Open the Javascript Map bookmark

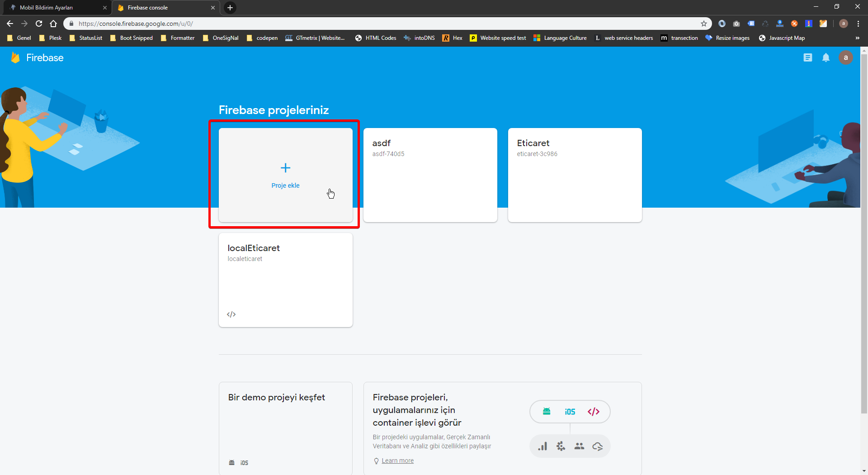[782, 38]
